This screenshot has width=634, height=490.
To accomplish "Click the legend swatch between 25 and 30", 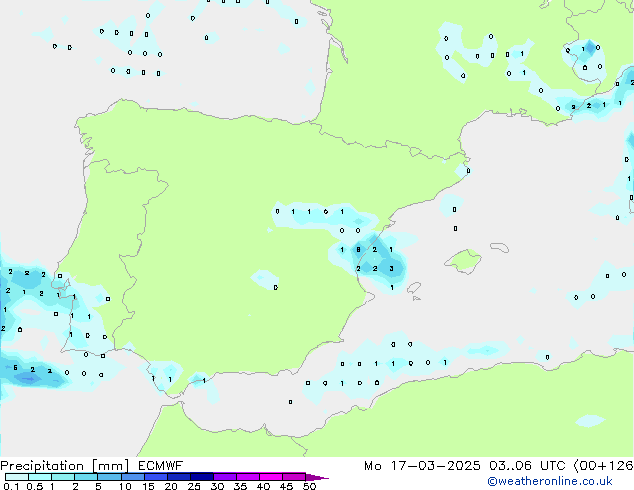I will tap(201, 477).
